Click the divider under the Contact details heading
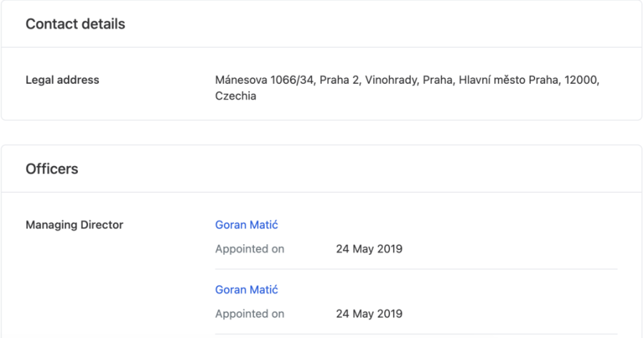This screenshot has width=644, height=338. pos(321,47)
